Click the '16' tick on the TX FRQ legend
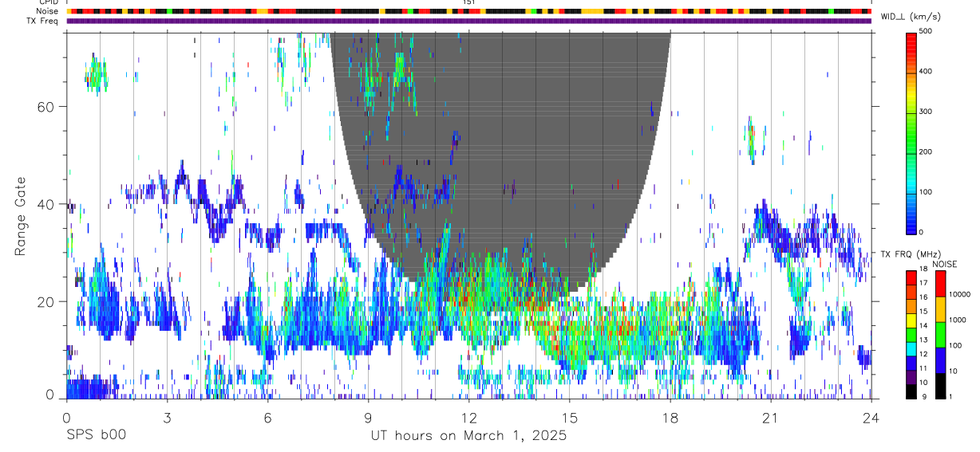The width and height of the screenshot is (980, 452). [923, 297]
